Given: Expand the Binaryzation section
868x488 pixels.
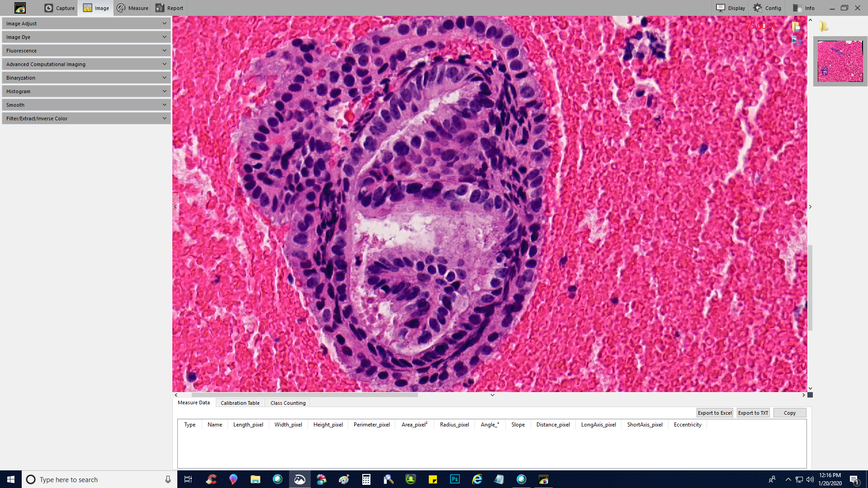Looking at the screenshot, I should pos(86,78).
